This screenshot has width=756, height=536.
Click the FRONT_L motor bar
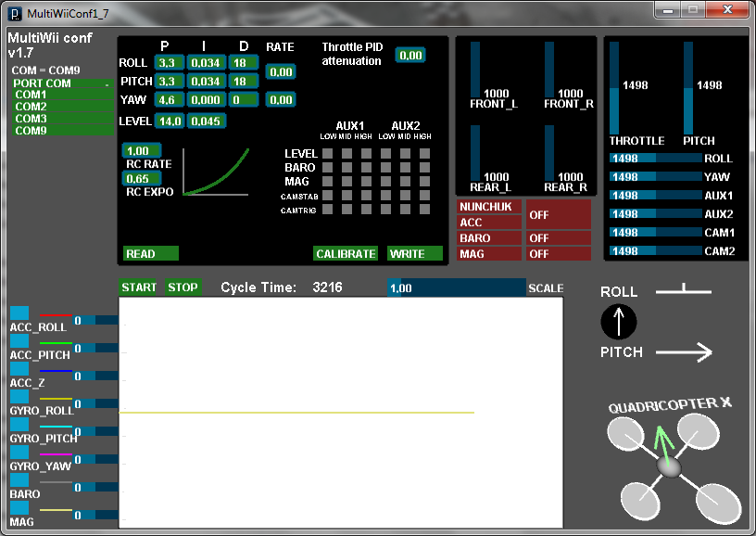(475, 70)
